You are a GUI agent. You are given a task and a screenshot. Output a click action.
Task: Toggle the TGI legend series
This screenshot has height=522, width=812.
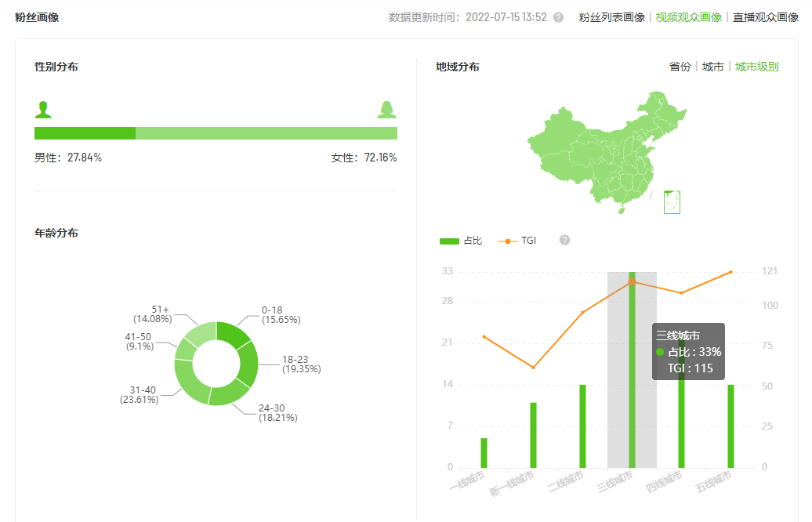tap(517, 241)
